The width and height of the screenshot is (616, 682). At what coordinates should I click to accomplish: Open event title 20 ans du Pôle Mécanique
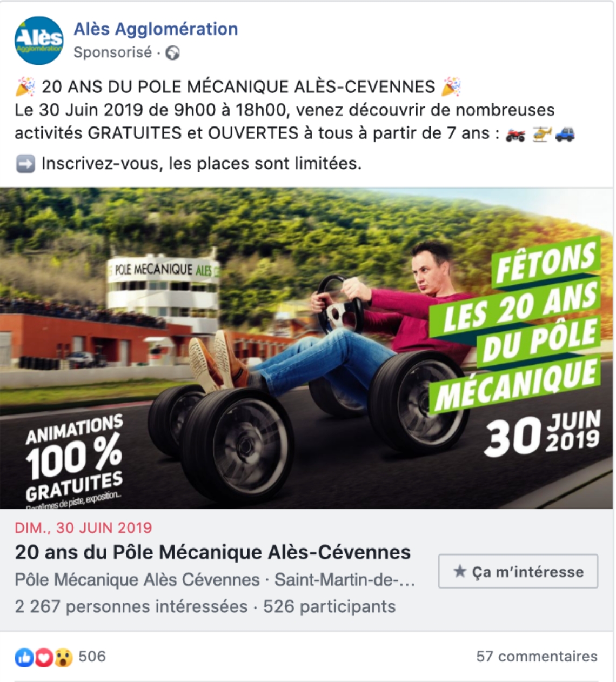213,552
